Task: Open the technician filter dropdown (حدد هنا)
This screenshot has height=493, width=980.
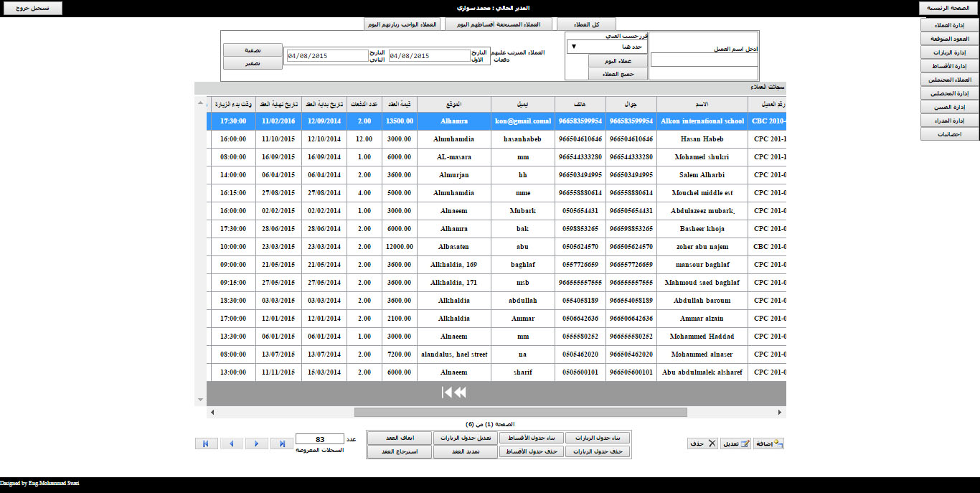Action: pos(607,47)
